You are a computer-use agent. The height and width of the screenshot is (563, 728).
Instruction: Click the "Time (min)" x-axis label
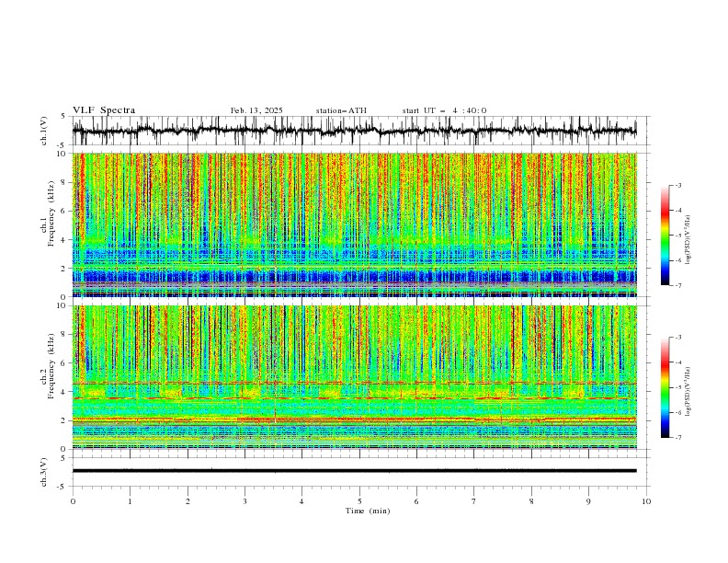point(368,511)
